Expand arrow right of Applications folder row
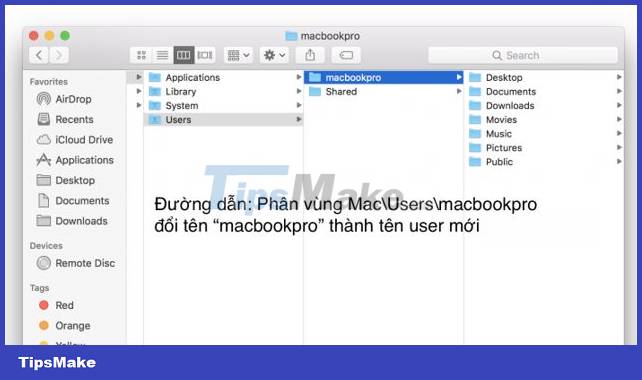The height and width of the screenshot is (380, 642). coord(298,77)
